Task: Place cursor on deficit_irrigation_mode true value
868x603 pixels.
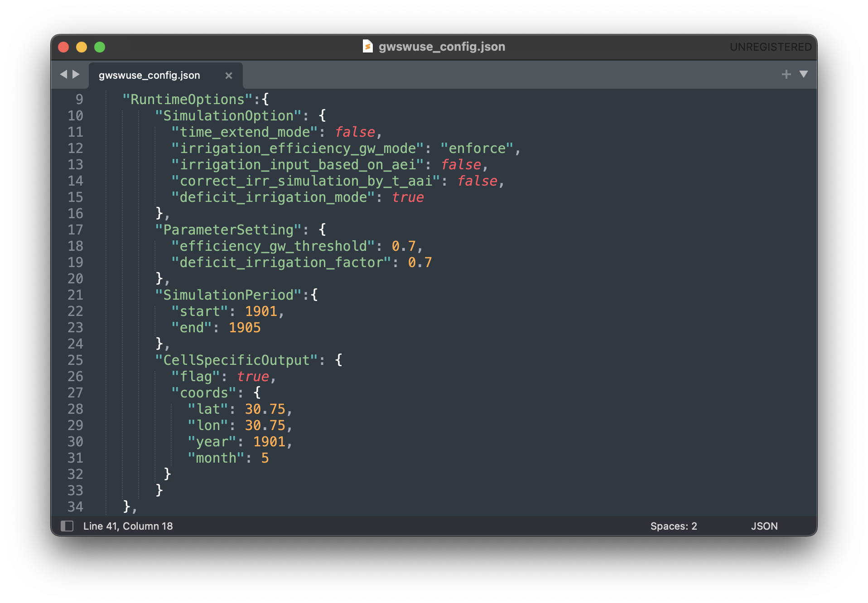Action: [x=408, y=197]
